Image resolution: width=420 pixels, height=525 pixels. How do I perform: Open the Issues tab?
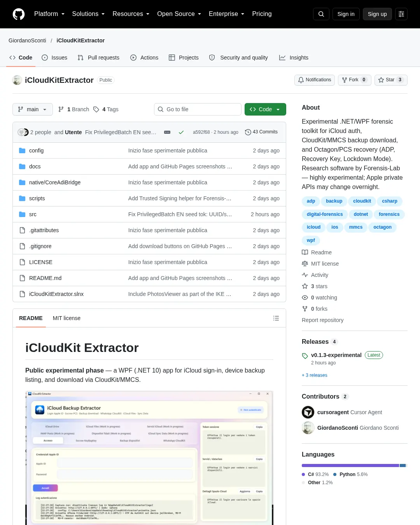(54, 58)
